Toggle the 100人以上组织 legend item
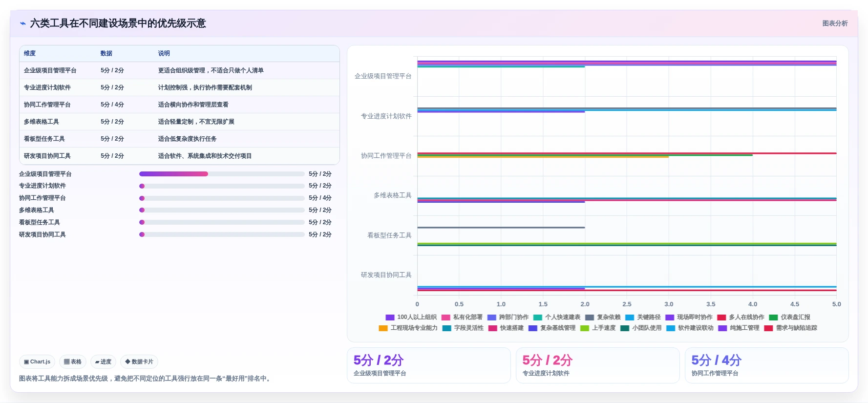 411,318
